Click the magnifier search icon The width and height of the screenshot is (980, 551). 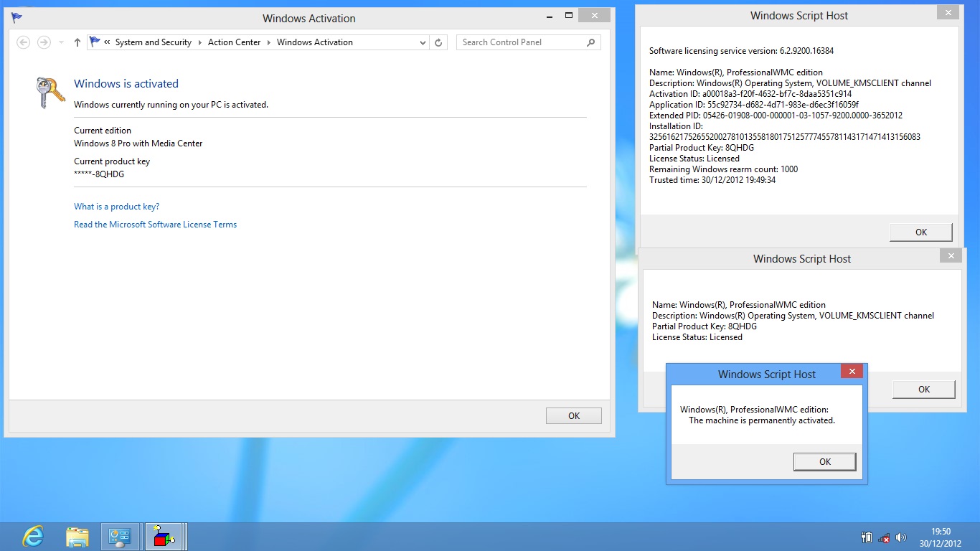click(x=591, y=42)
